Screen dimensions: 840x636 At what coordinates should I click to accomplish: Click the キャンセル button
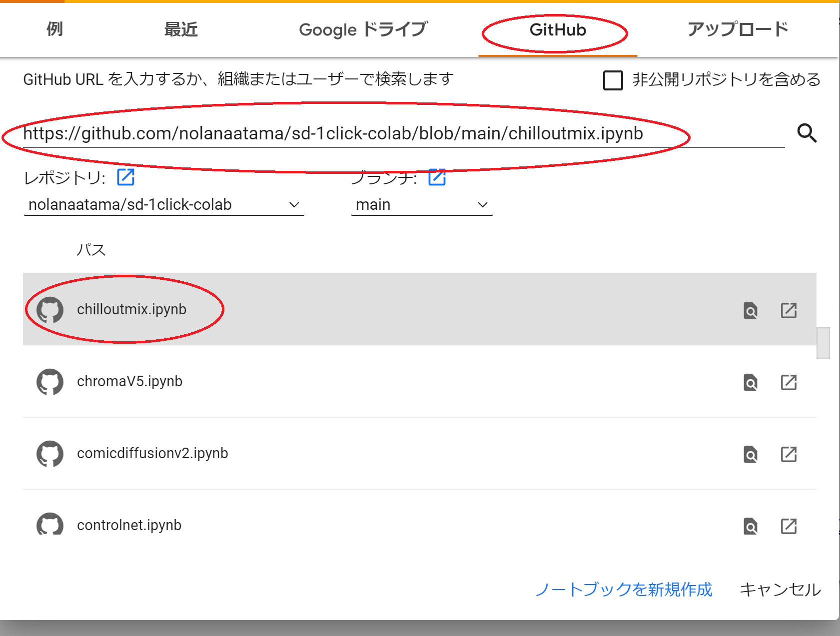pyautogui.click(x=780, y=590)
